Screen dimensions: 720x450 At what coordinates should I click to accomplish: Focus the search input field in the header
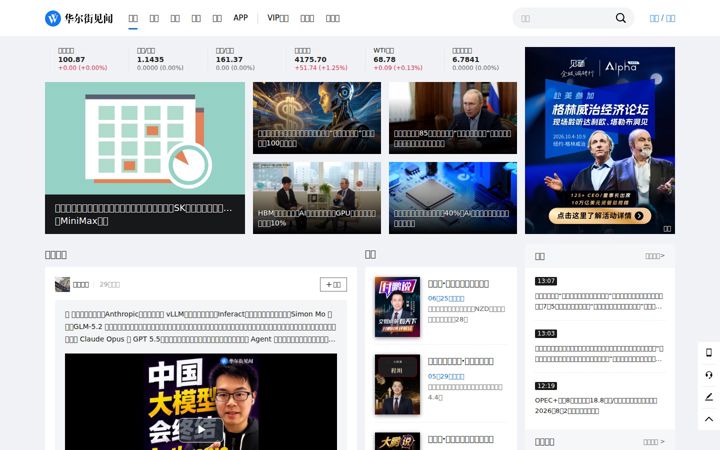[x=566, y=18]
